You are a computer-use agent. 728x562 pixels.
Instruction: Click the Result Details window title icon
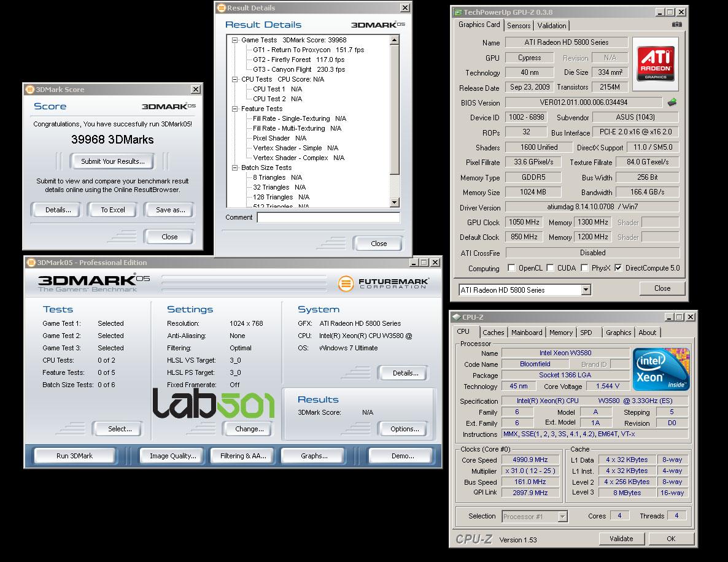[222, 8]
